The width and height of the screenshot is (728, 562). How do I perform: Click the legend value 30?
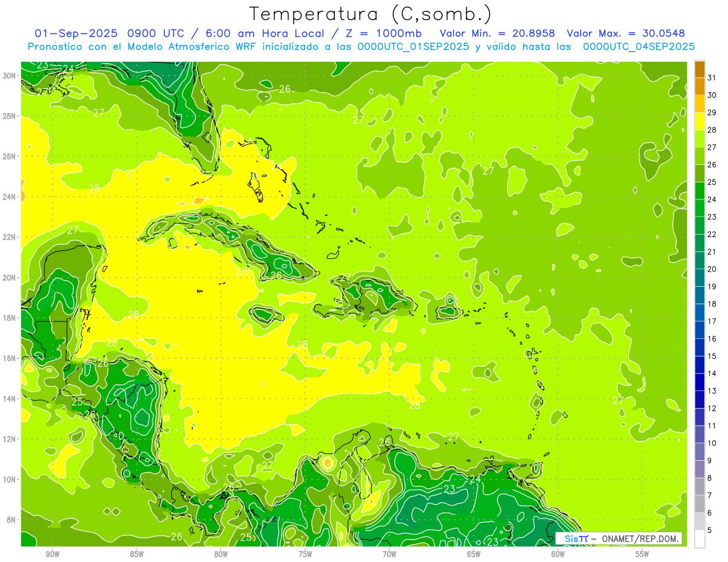point(712,95)
